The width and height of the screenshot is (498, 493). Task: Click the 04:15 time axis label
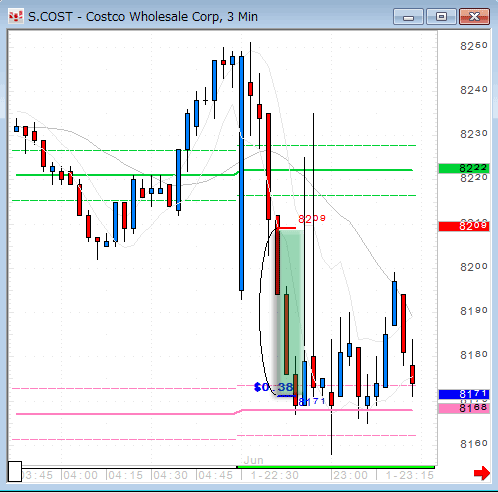tap(126, 475)
